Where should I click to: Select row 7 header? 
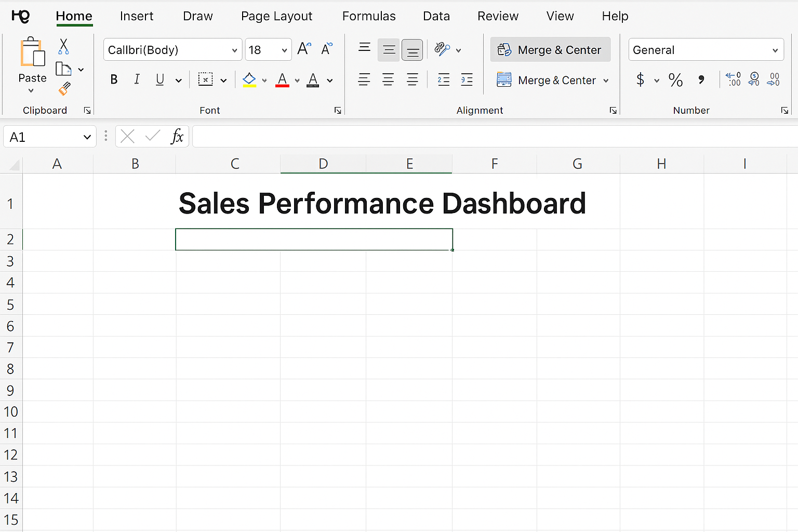point(10,347)
